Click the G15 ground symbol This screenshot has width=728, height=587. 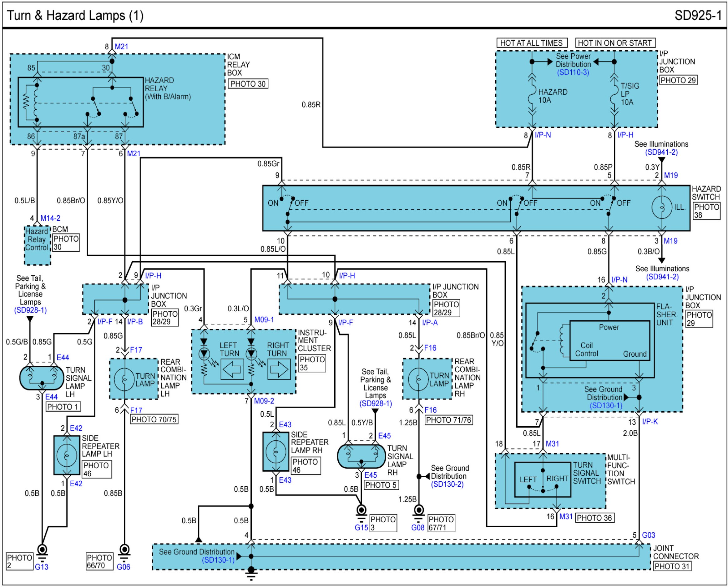click(x=361, y=511)
